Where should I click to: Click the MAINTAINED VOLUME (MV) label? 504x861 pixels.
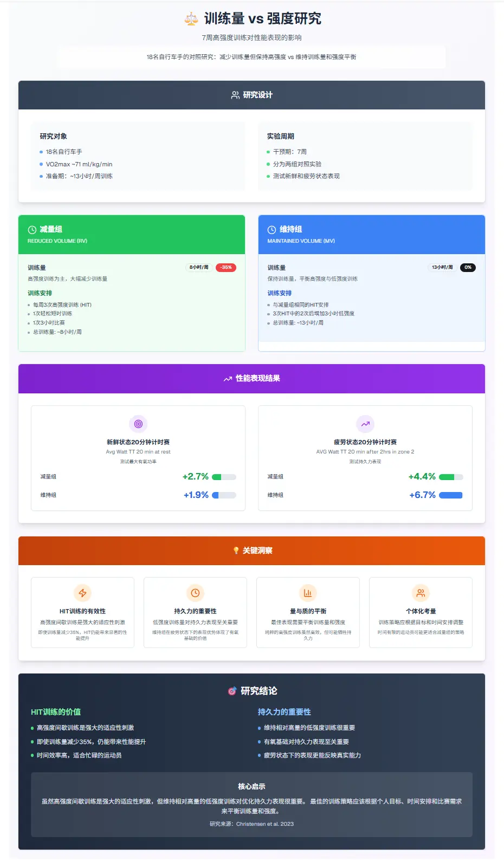pos(301,241)
